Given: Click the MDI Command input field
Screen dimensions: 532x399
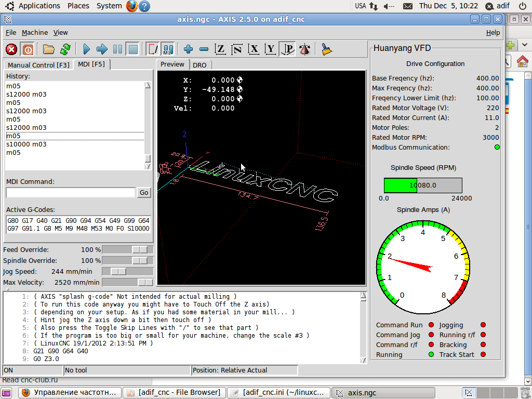Looking at the screenshot, I should click(71, 193).
